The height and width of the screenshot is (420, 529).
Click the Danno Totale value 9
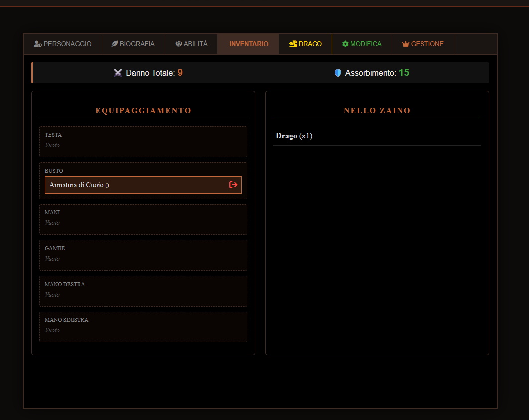[x=180, y=73]
